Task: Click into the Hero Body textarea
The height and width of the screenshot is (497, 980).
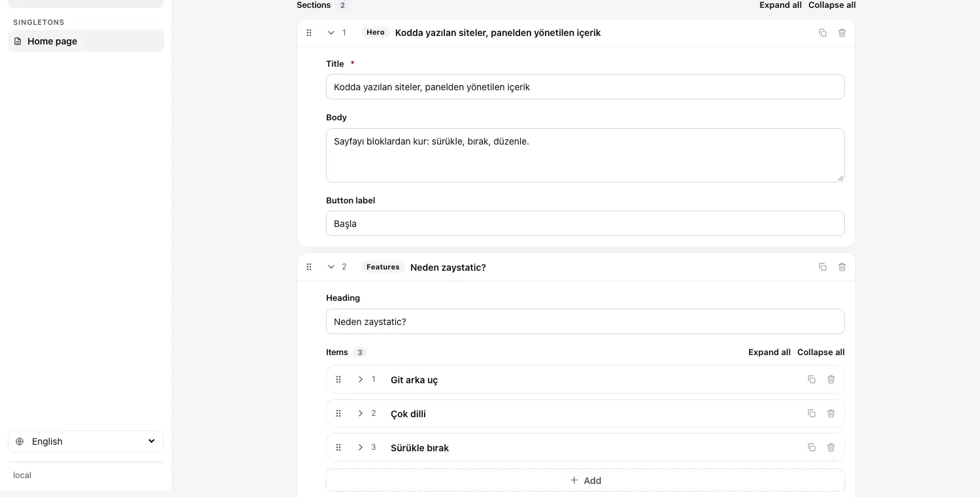Action: tap(585, 155)
